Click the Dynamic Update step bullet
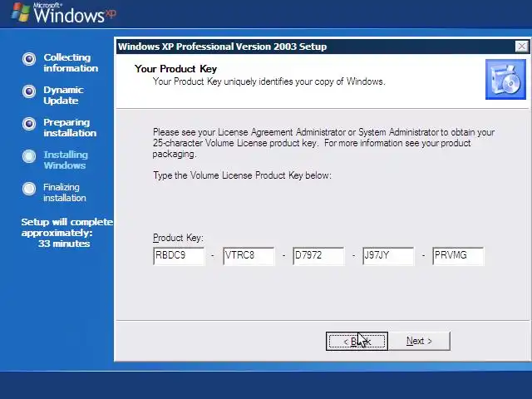This screenshot has width=532, height=399. click(x=29, y=91)
